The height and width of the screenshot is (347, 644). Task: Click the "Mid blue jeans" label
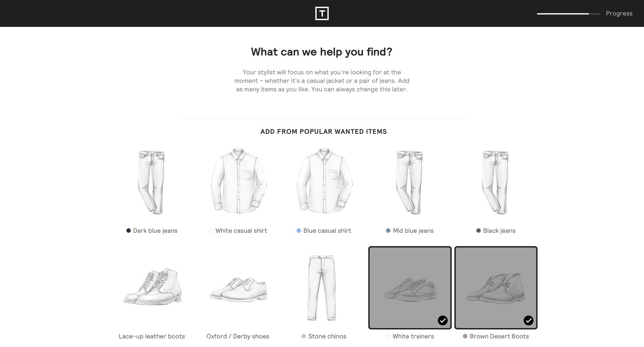point(413,231)
